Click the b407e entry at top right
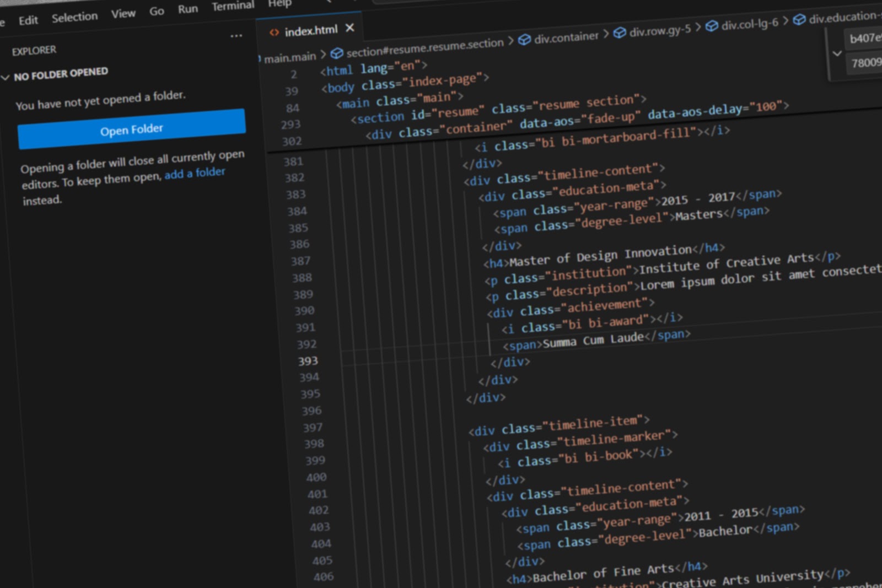 (x=864, y=39)
